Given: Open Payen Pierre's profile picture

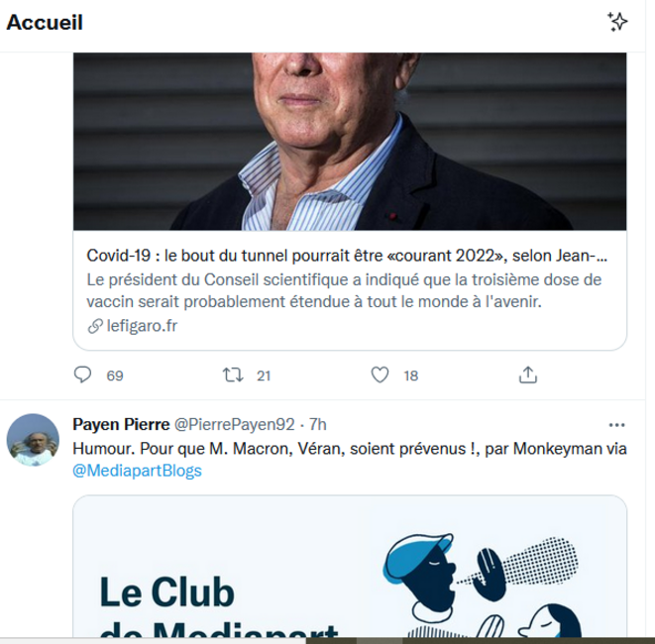Looking at the screenshot, I should [33, 440].
